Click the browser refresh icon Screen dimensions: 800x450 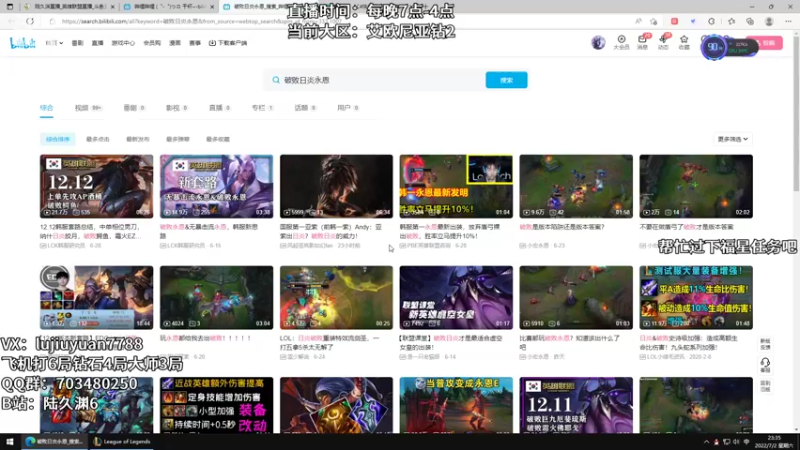(x=30, y=21)
